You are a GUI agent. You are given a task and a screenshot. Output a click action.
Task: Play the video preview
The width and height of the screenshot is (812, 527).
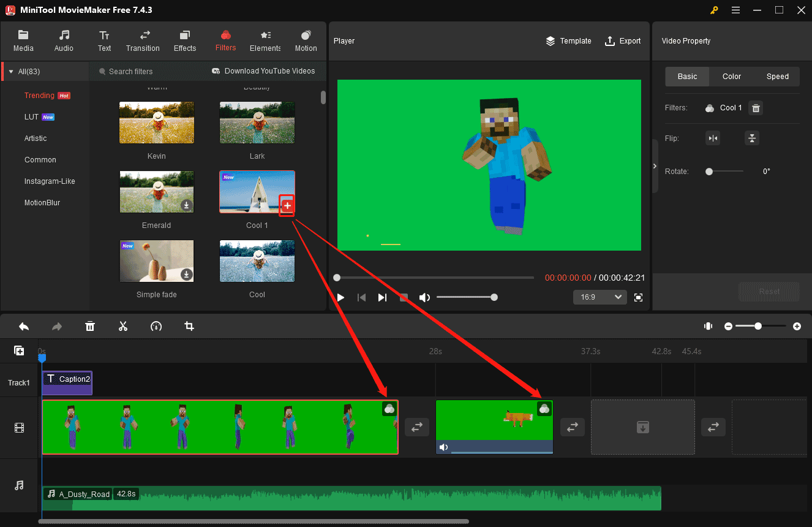pyautogui.click(x=340, y=297)
